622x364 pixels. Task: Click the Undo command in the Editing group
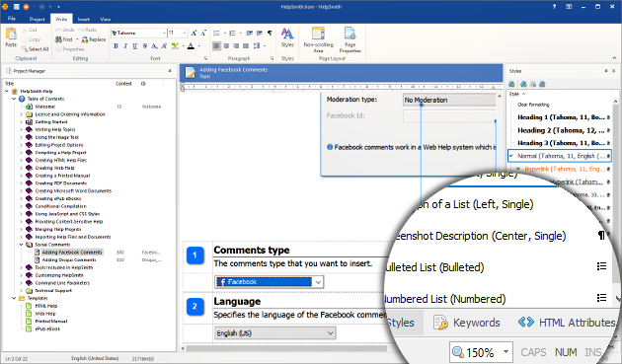tap(64, 30)
